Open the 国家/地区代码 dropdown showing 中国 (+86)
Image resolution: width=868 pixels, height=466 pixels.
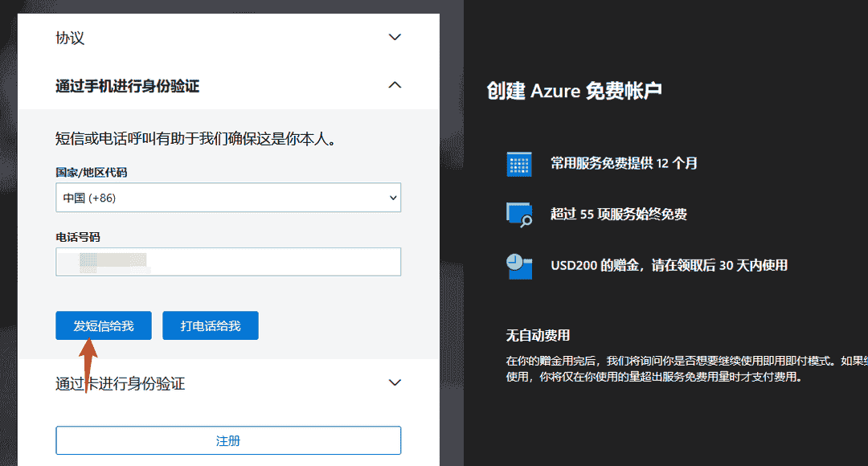click(x=228, y=198)
